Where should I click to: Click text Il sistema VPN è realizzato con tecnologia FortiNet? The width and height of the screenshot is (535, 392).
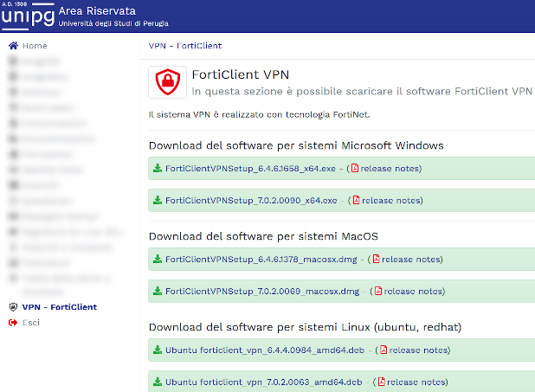(x=260, y=114)
